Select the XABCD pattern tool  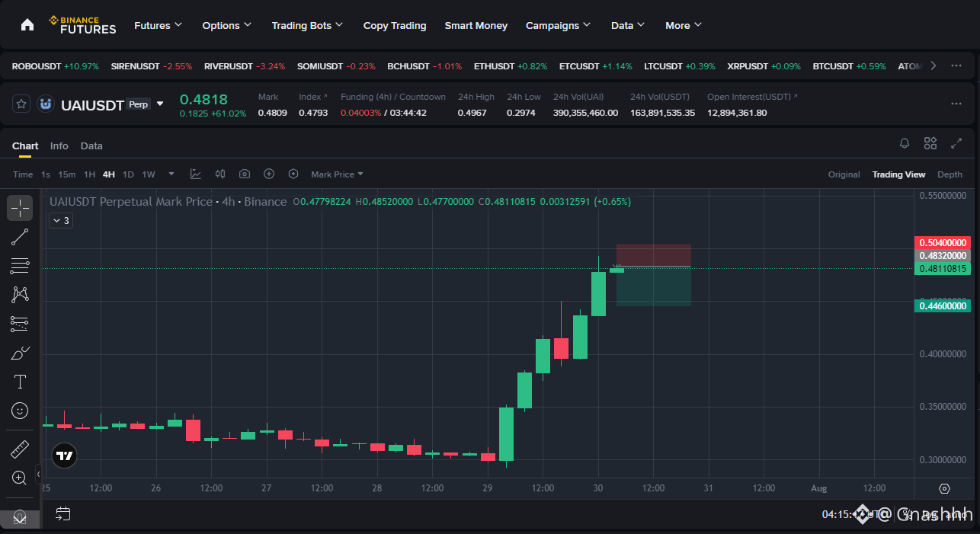pos(20,295)
